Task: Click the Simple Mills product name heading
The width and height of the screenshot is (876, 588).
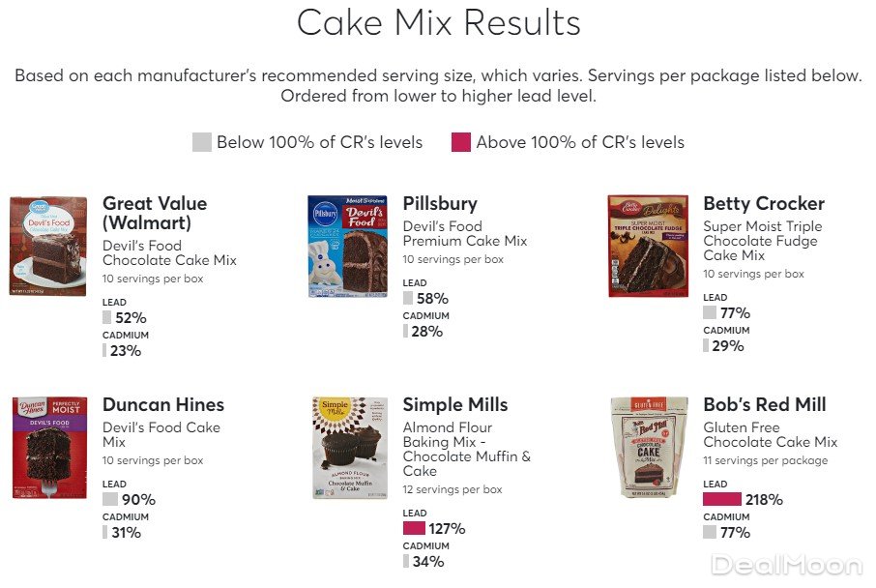Action: (x=455, y=405)
